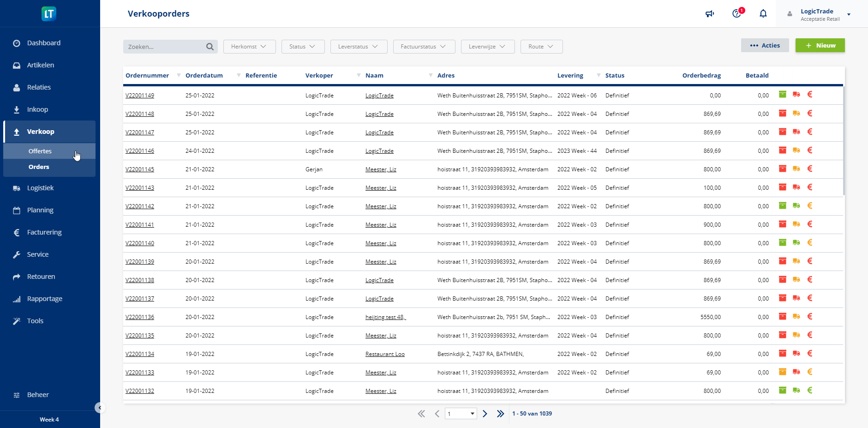Collapse the sidebar with the arrow button
Viewport: 868px width, 428px height.
[x=100, y=408]
